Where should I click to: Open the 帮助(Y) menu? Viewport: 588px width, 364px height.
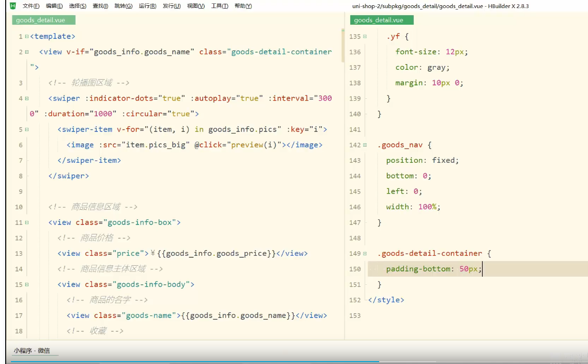coord(243,6)
